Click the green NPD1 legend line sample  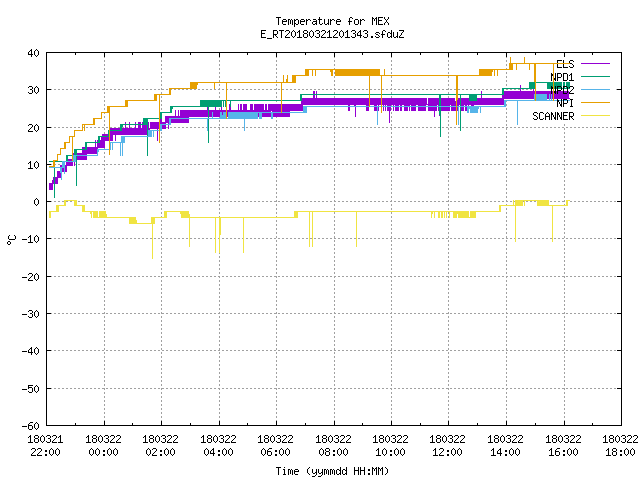point(595,76)
